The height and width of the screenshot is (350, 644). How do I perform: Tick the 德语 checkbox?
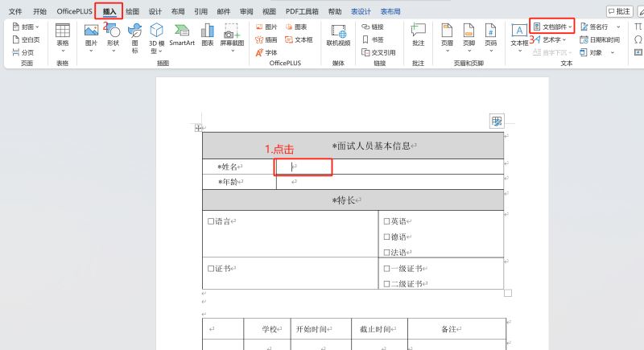(386, 237)
